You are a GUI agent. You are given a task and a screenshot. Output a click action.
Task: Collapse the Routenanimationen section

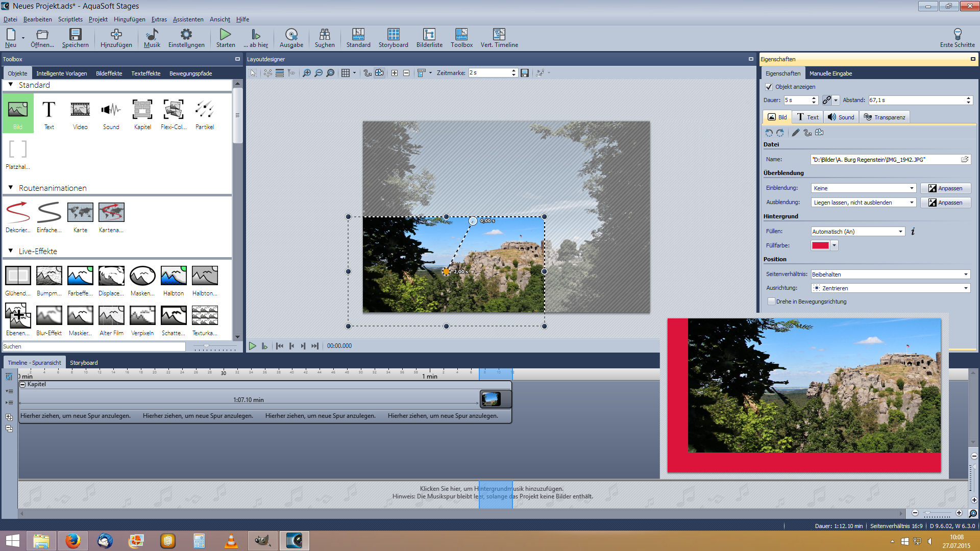click(11, 188)
